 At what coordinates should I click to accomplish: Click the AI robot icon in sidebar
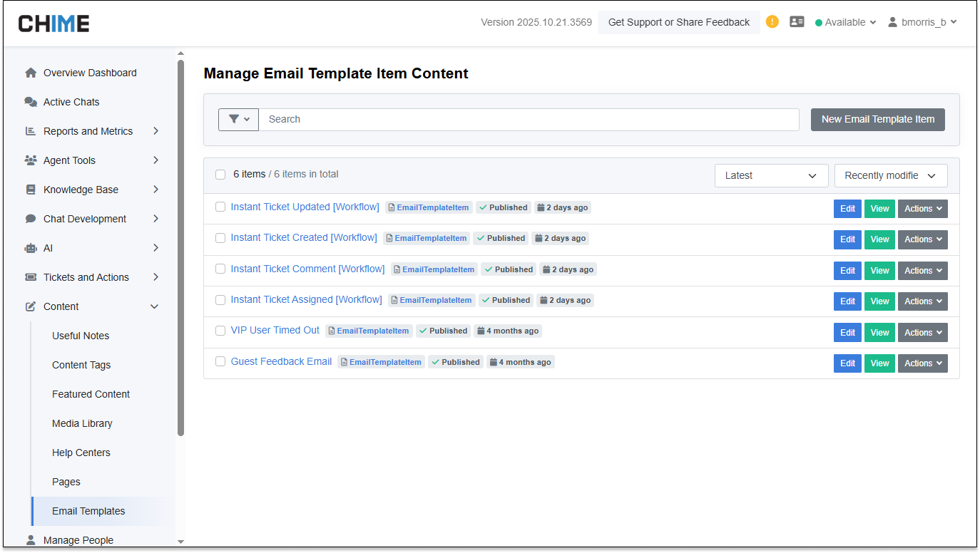[31, 248]
